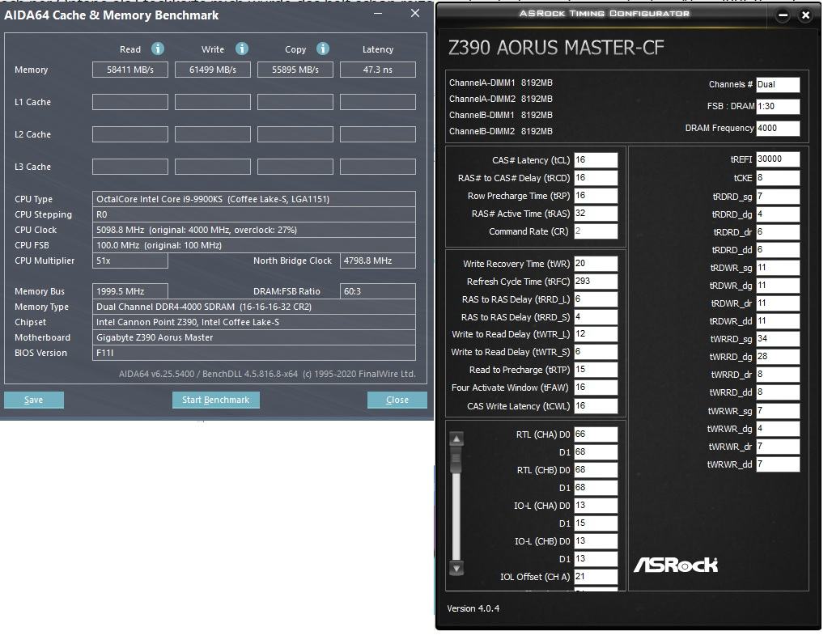Click the Memory Read result 58411 MB/s

[x=130, y=70]
